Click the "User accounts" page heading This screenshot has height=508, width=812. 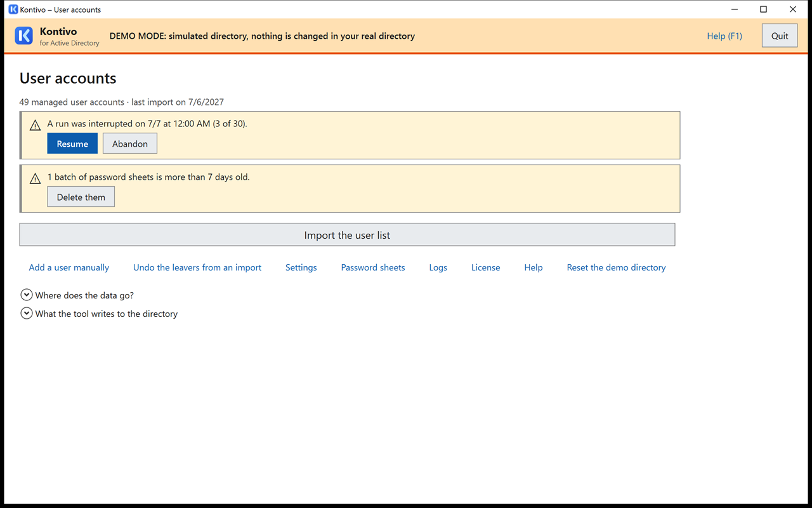[68, 78]
